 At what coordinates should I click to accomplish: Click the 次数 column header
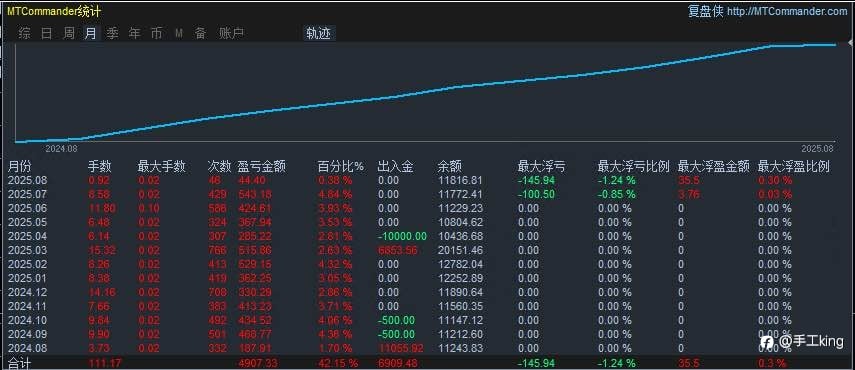[220, 166]
